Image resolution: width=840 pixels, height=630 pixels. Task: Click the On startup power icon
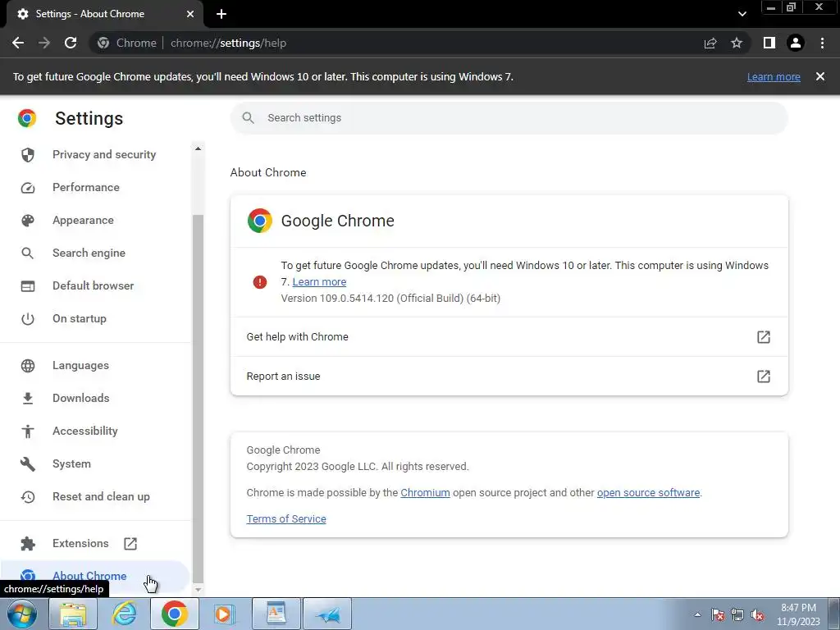coord(28,319)
